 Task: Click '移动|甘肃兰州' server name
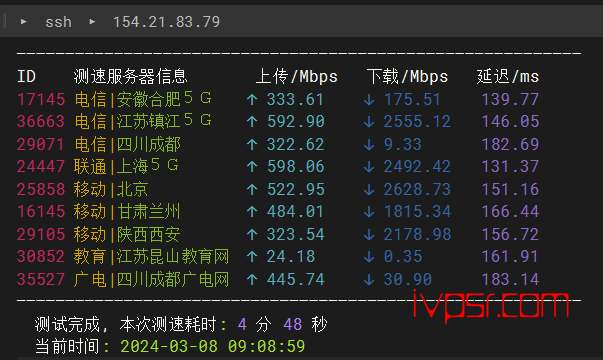[x=127, y=211]
